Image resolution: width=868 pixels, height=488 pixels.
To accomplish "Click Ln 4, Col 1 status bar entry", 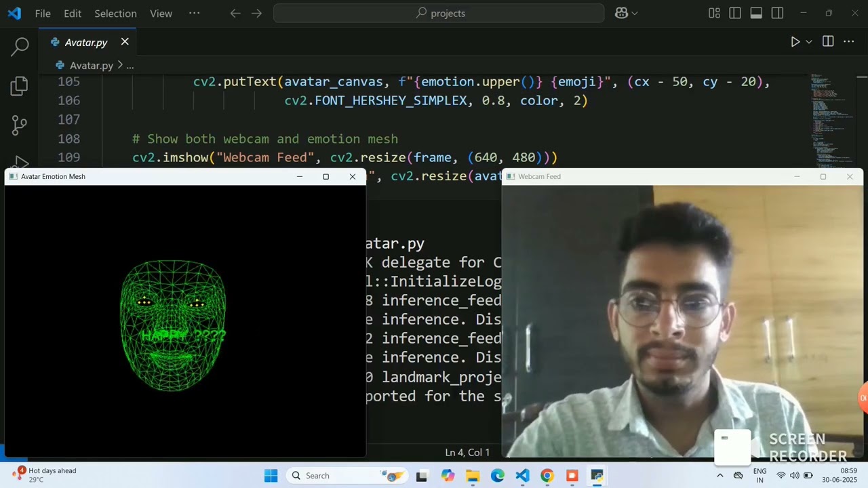I will 468,452.
